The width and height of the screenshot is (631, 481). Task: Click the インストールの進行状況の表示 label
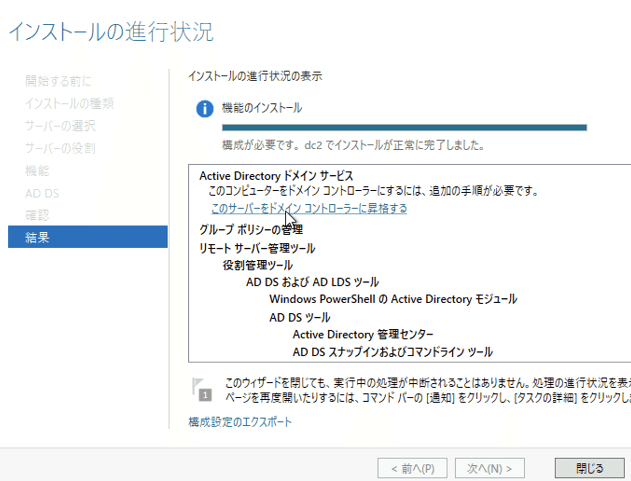tap(255, 76)
